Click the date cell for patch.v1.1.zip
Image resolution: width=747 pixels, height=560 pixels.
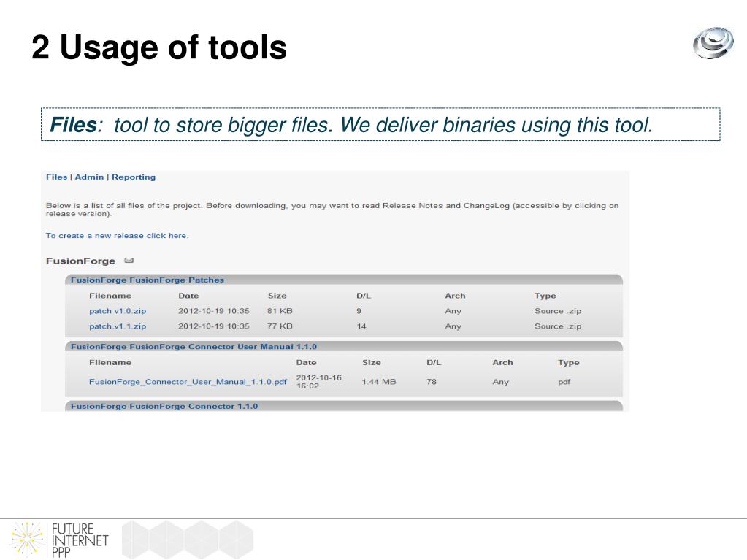214,326
